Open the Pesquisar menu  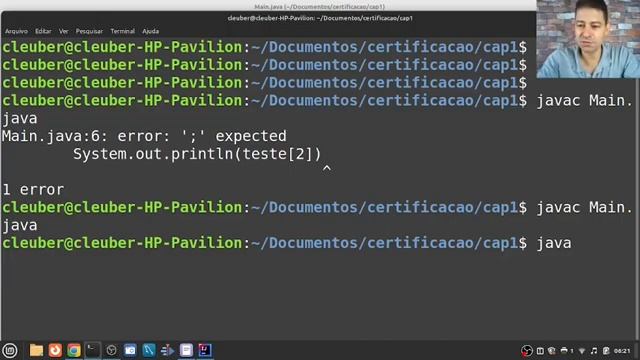point(89,31)
